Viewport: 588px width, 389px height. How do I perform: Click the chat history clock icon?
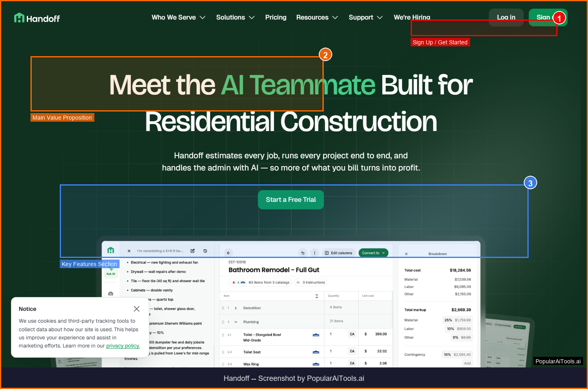click(205, 251)
